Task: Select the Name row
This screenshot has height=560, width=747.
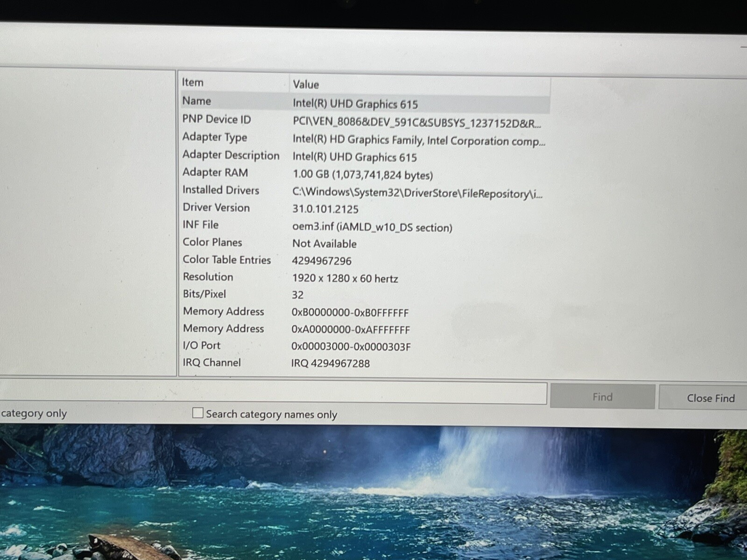Action: (x=365, y=102)
